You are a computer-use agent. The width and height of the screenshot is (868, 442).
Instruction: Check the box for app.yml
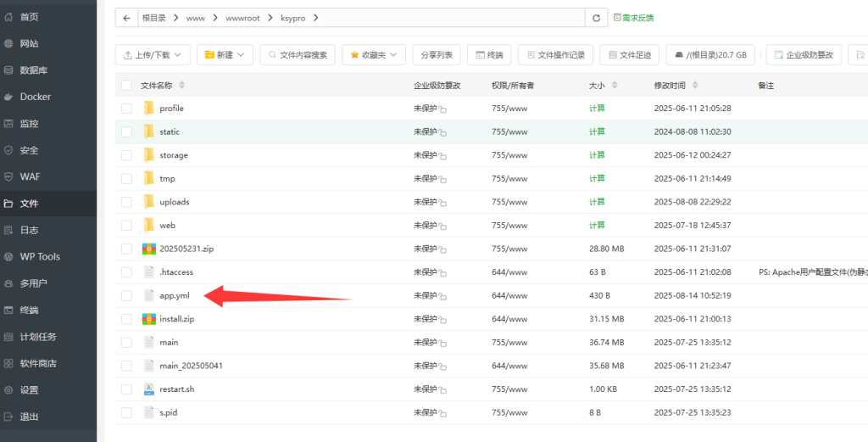tap(126, 295)
